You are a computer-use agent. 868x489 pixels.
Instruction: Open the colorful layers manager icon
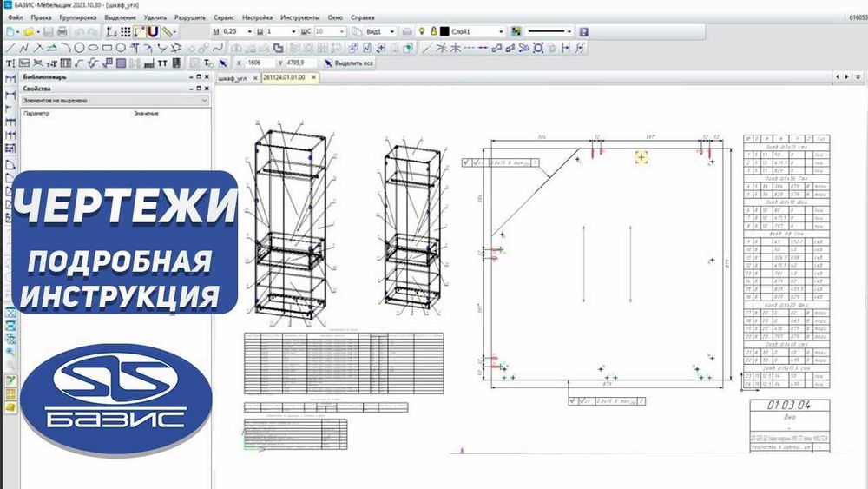tap(516, 31)
